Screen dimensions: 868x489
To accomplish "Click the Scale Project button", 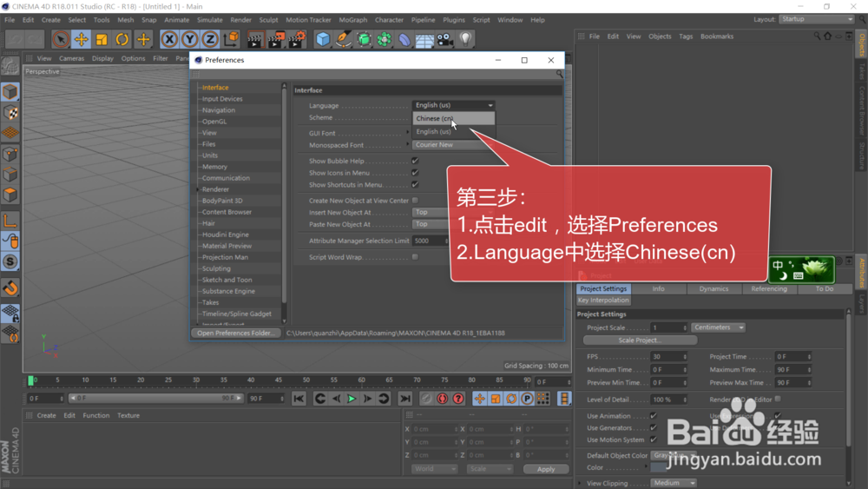I will (x=640, y=340).
